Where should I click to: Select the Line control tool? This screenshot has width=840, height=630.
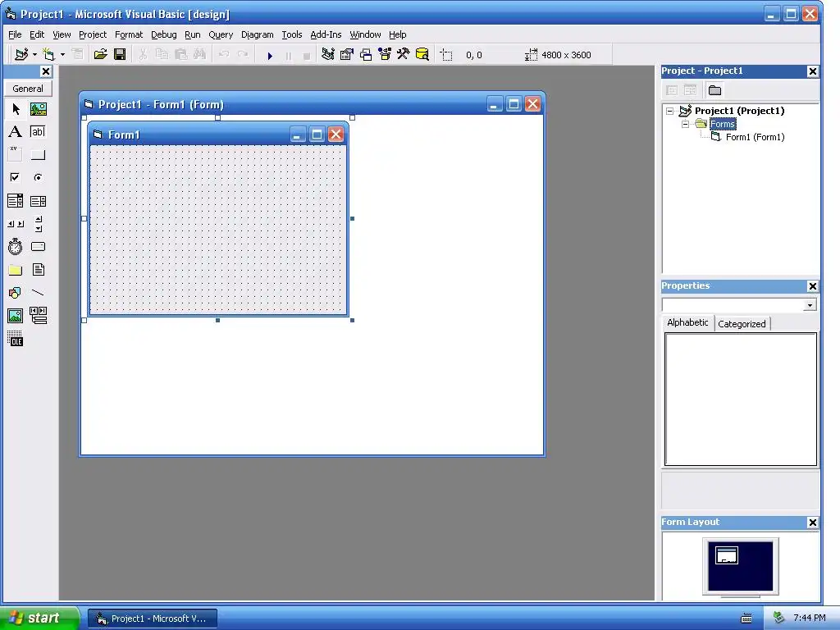38,293
